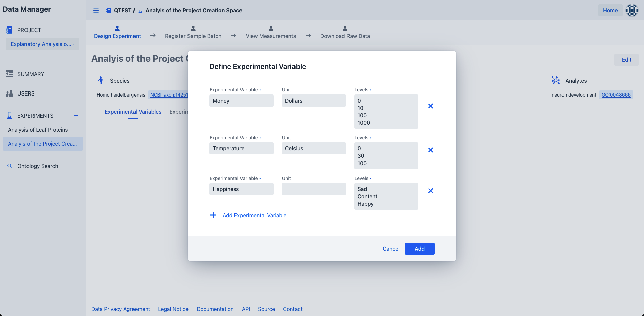Click the hamburger menu icon in header

[96, 11]
